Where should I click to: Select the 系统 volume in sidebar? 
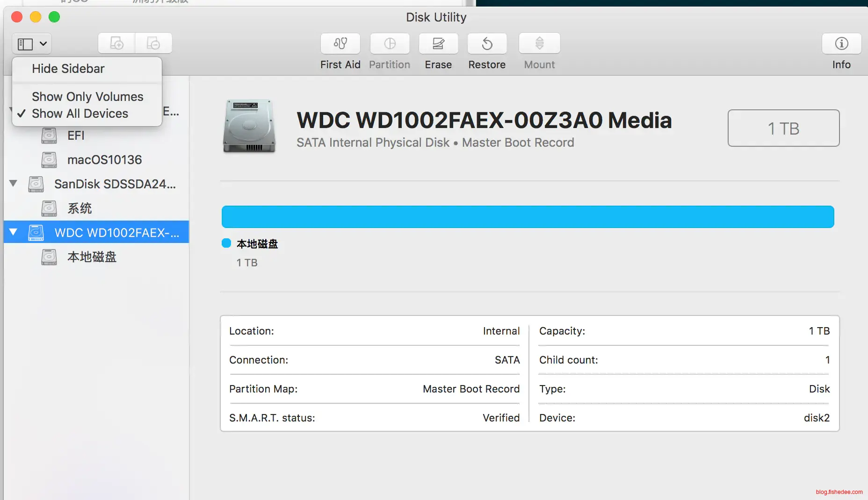[80, 208]
